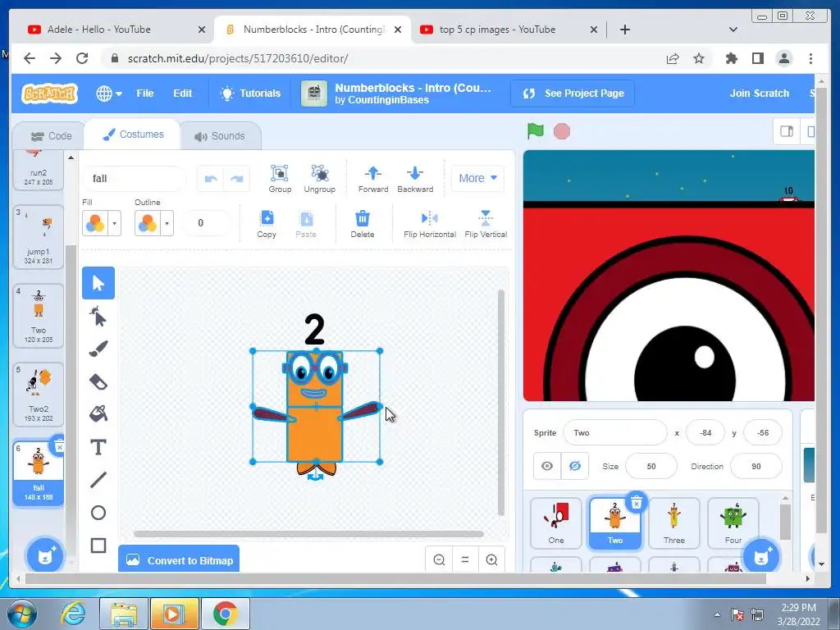Delete the fall costume via trash icon
The width and height of the screenshot is (840, 630).
click(x=59, y=445)
